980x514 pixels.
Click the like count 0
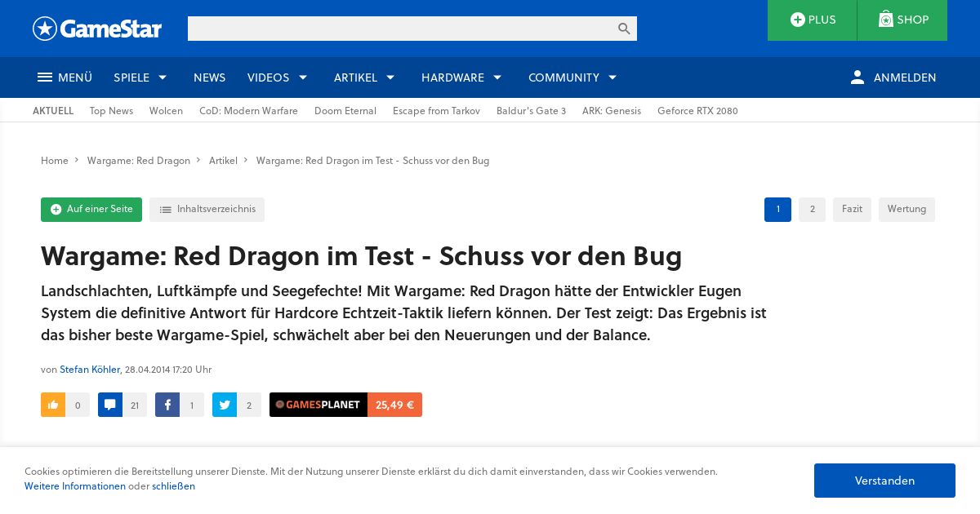click(x=78, y=405)
